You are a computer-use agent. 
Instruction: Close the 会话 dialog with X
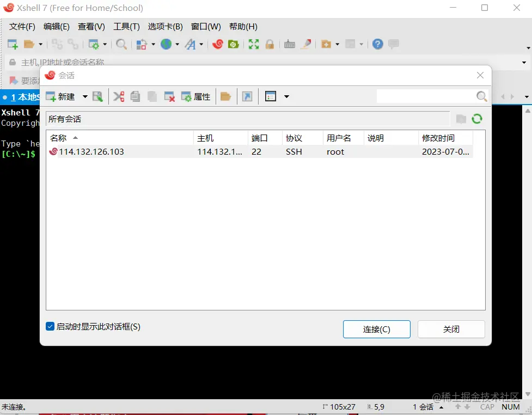pyautogui.click(x=480, y=75)
